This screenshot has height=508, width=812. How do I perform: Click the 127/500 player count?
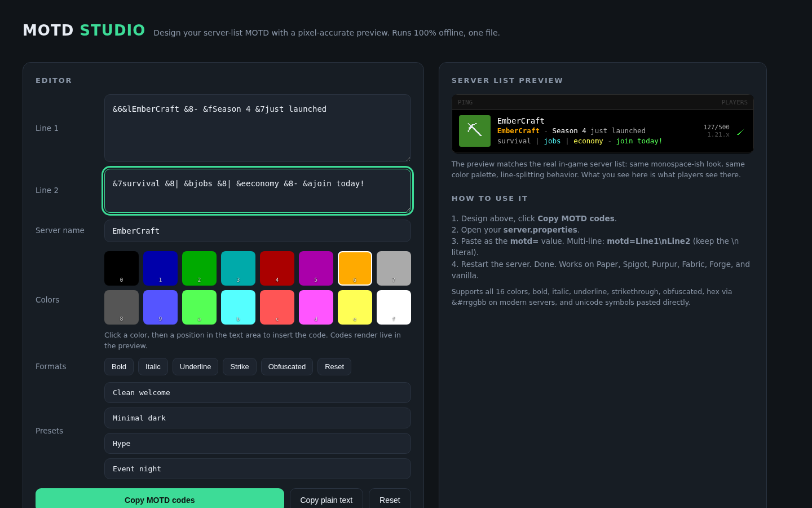[716, 127]
